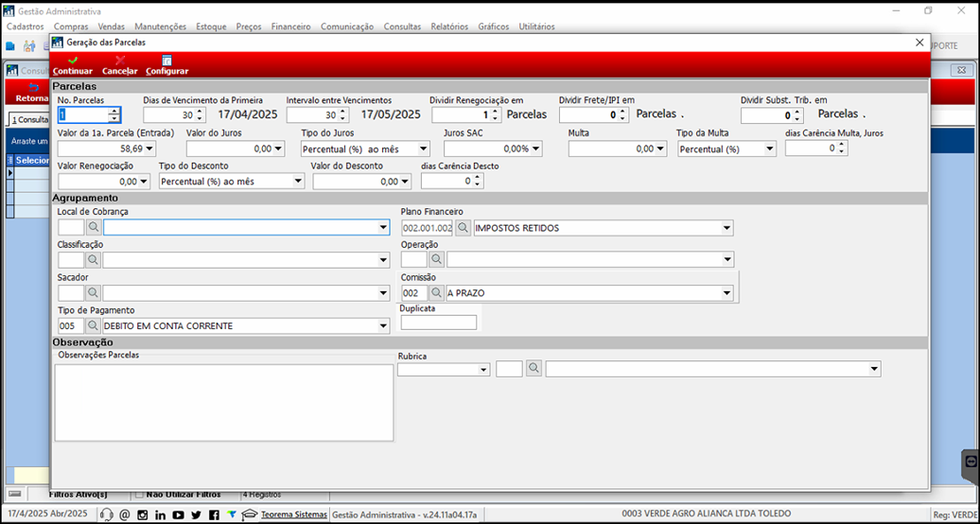Open the Tipo da Multa dropdown
Screen dimensions: 980x524
pos(769,148)
